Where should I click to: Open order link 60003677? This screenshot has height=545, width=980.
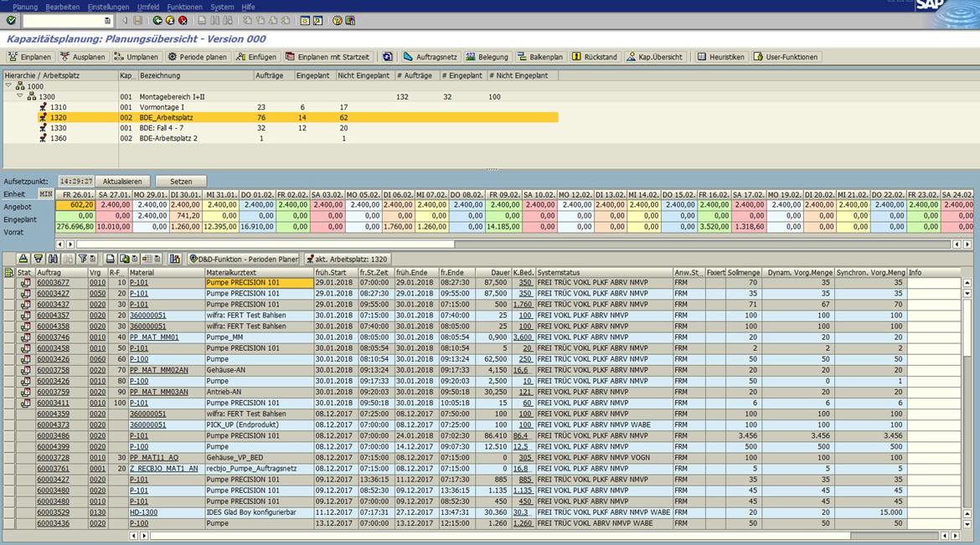(53, 282)
